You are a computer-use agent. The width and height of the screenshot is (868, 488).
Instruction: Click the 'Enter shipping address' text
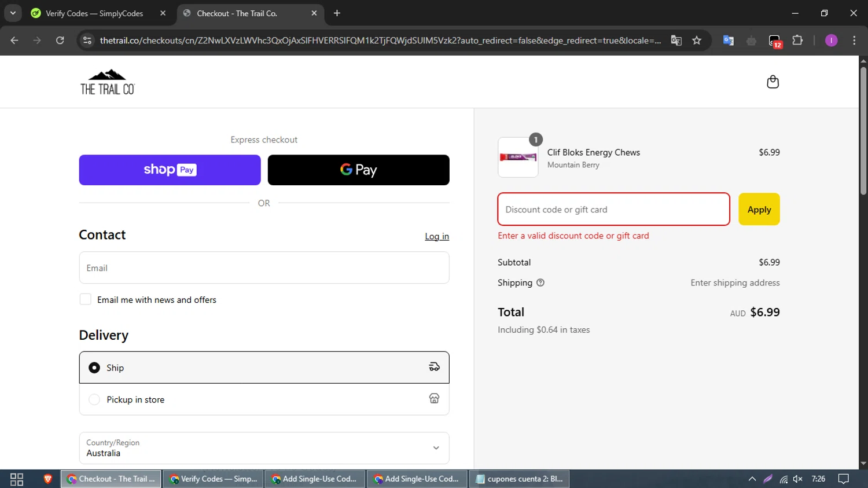[735, 282]
